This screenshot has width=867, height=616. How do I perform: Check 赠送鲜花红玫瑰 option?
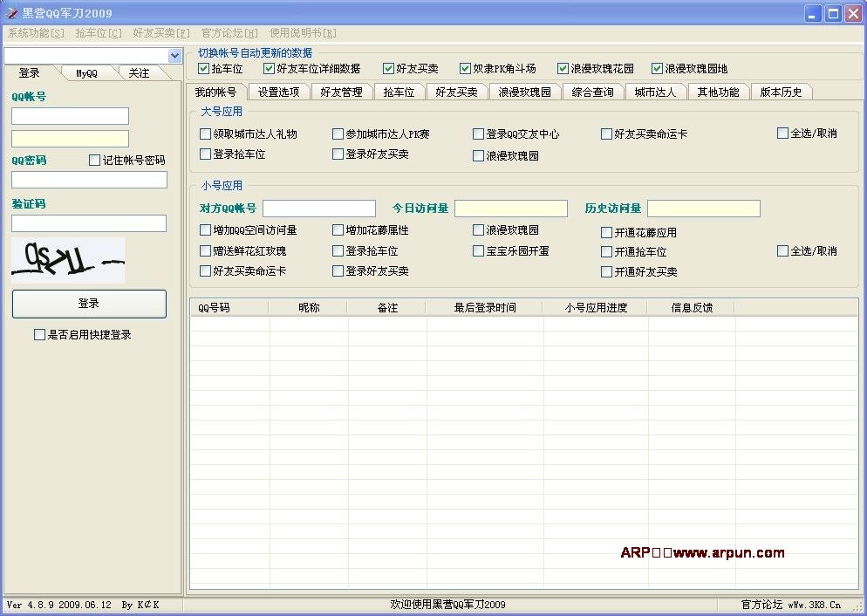[x=205, y=251]
